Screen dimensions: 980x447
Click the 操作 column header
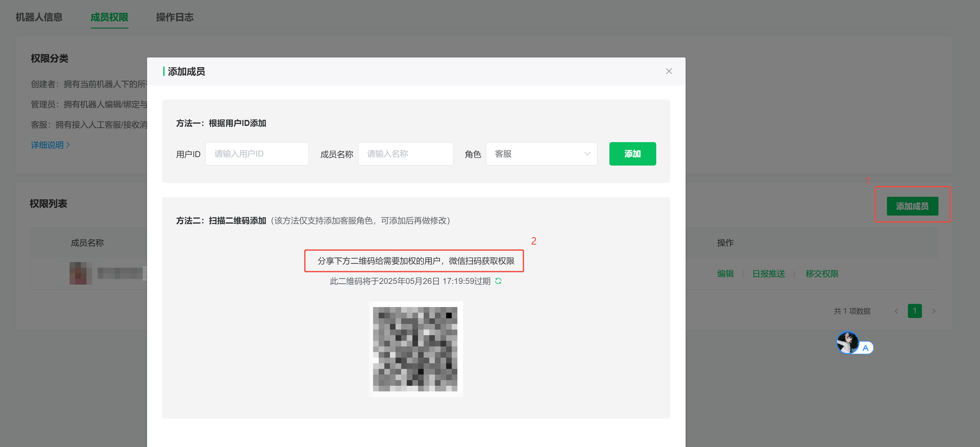pos(725,243)
